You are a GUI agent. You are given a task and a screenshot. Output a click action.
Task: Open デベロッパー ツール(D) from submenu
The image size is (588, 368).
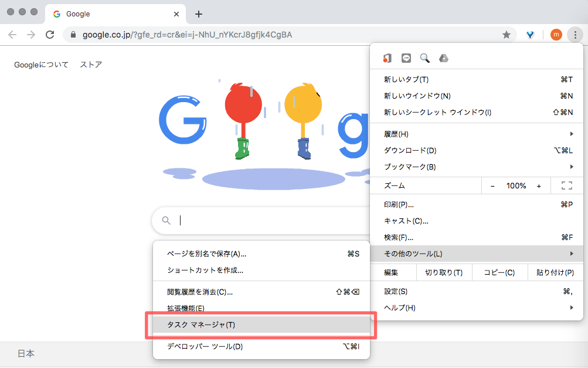coord(261,347)
